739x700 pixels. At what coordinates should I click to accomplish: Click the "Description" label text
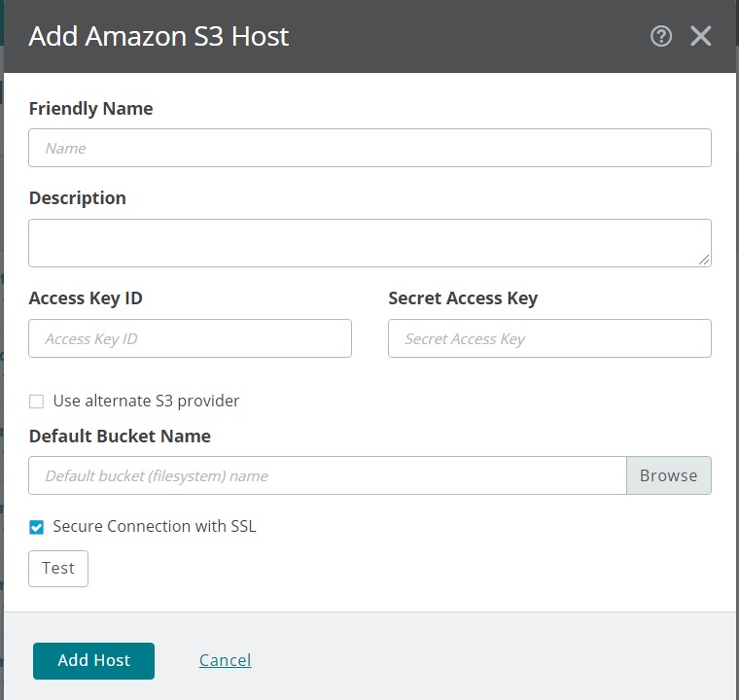[78, 197]
